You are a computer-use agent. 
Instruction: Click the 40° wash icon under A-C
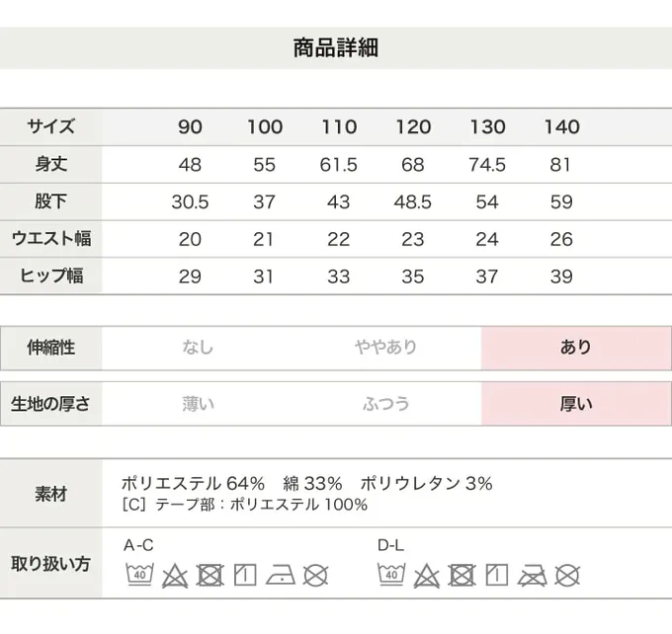point(138,574)
